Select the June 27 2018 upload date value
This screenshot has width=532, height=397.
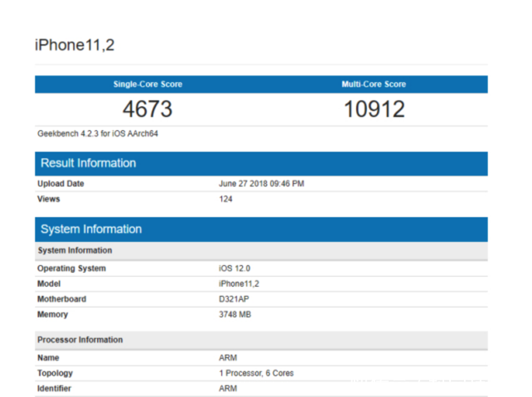(261, 184)
